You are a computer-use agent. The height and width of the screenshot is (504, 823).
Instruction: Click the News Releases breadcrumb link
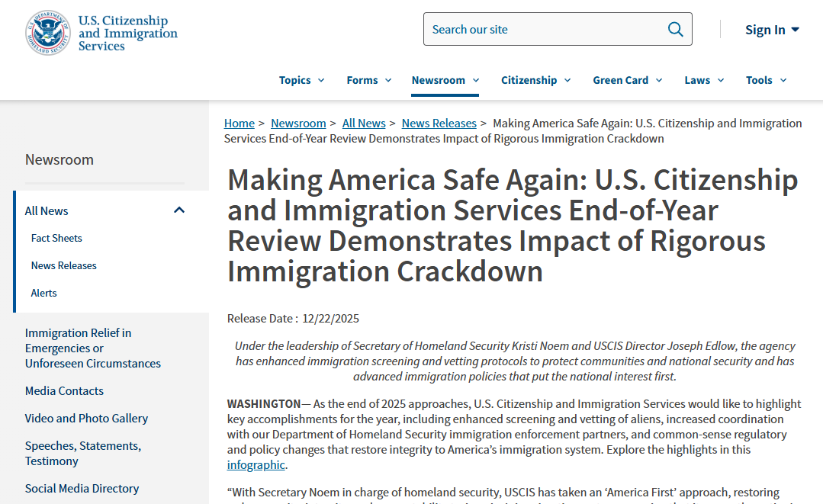pos(439,124)
